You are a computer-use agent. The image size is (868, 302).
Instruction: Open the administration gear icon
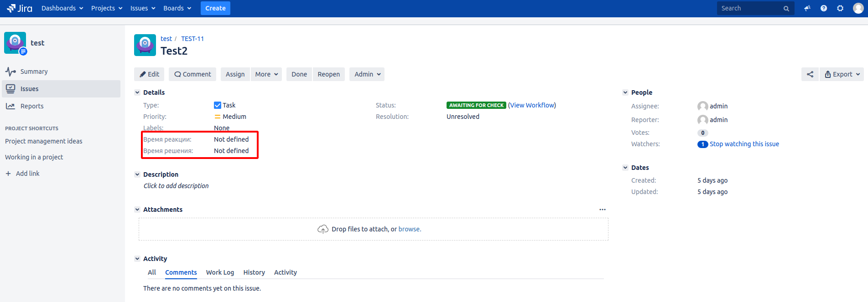click(x=840, y=8)
